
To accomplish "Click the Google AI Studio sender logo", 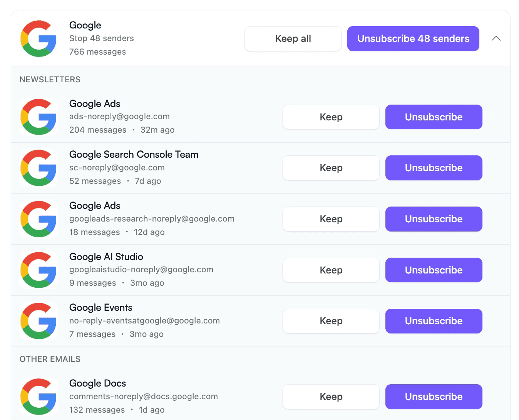I will (39, 270).
